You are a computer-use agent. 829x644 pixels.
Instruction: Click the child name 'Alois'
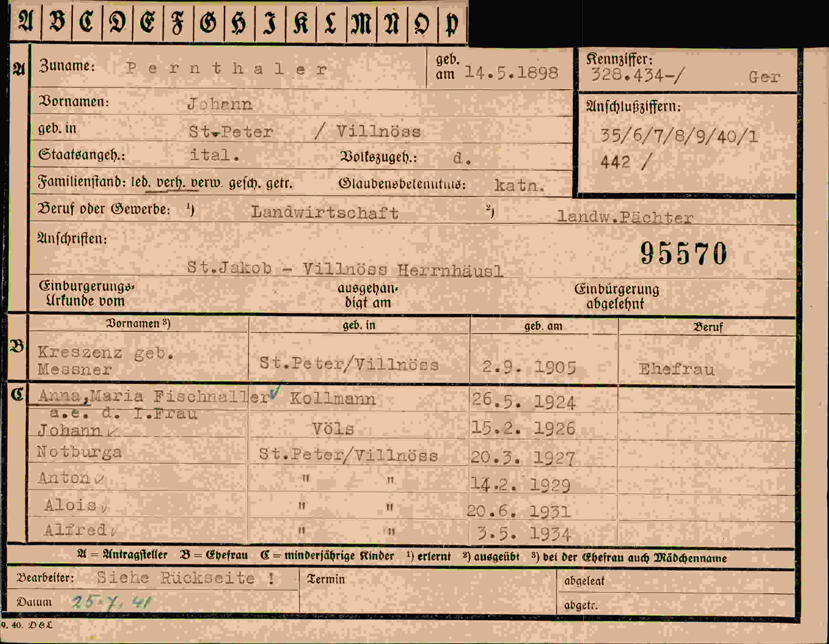(70, 505)
